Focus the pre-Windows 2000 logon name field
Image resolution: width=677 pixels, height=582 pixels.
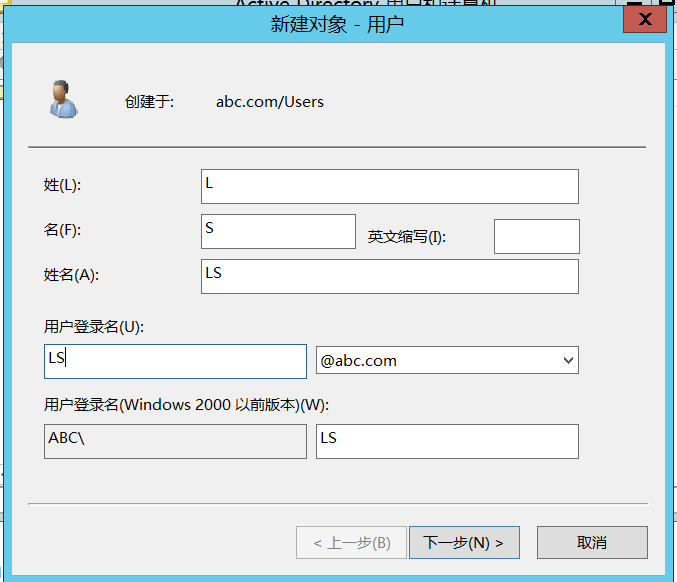(x=447, y=441)
